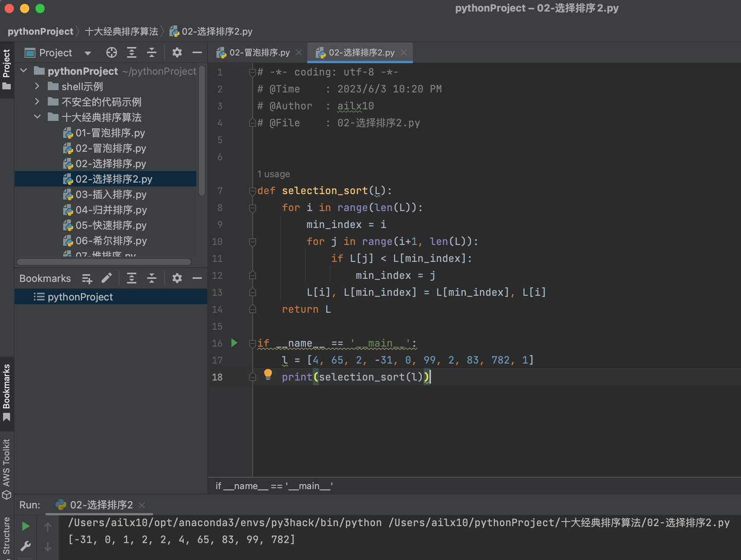This screenshot has height=560, width=741.
Task: Click the Project tree horizontal scrollbar
Action: pyautogui.click(x=104, y=262)
